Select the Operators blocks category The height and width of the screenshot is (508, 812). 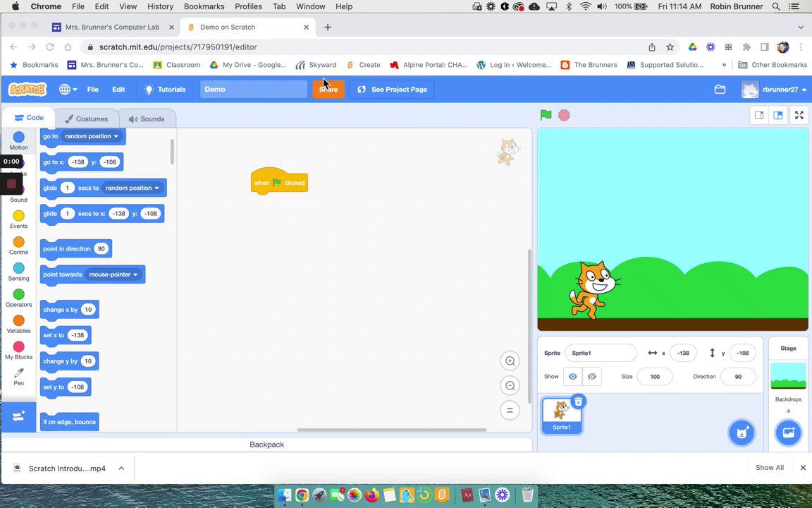[x=18, y=298]
